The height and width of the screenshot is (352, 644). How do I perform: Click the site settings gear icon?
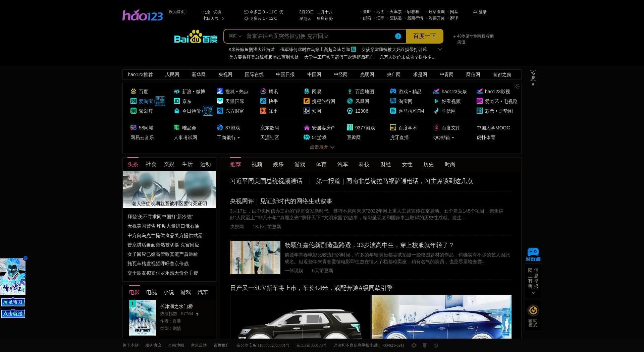[518, 86]
